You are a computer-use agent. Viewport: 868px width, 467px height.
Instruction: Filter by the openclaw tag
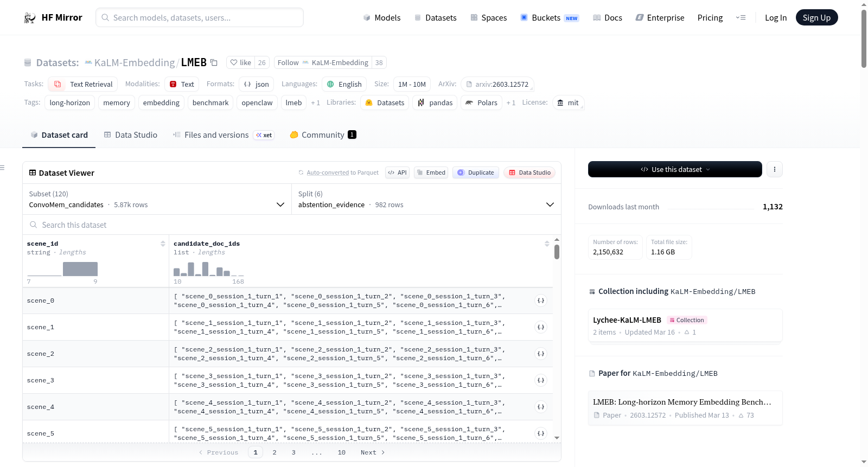pos(257,103)
